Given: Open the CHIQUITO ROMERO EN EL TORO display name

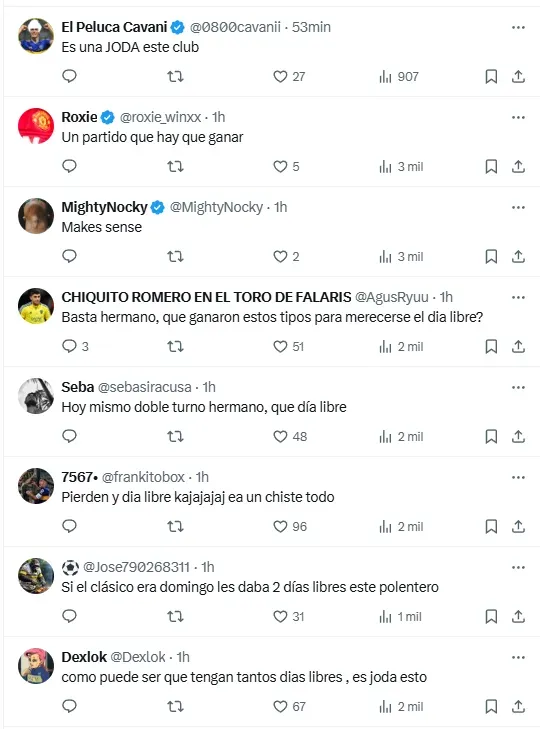Looking at the screenshot, I should click(206, 297).
